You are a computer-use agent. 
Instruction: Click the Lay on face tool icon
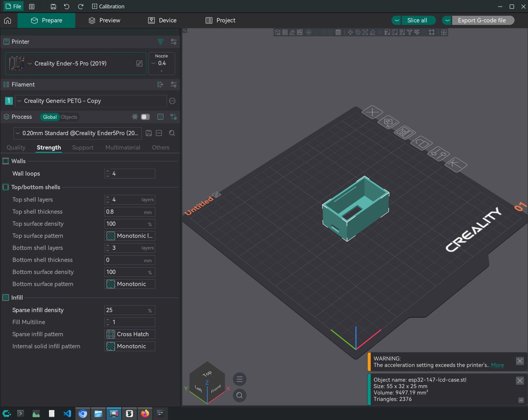(373, 32)
